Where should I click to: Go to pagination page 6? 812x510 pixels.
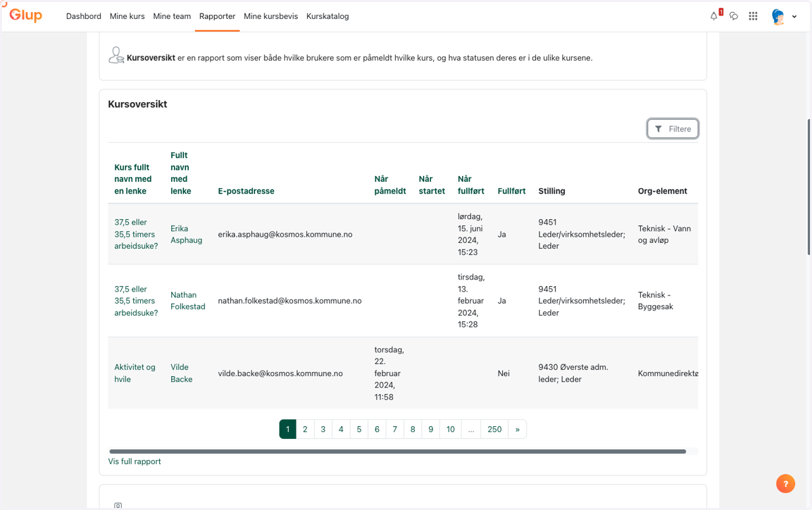coord(377,430)
